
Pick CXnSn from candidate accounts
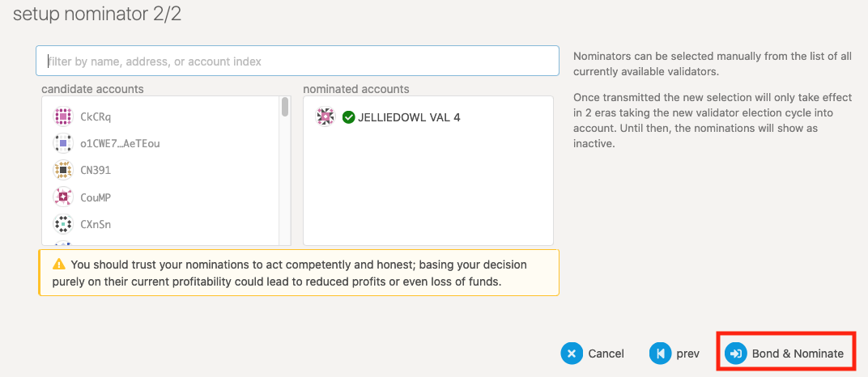click(96, 223)
